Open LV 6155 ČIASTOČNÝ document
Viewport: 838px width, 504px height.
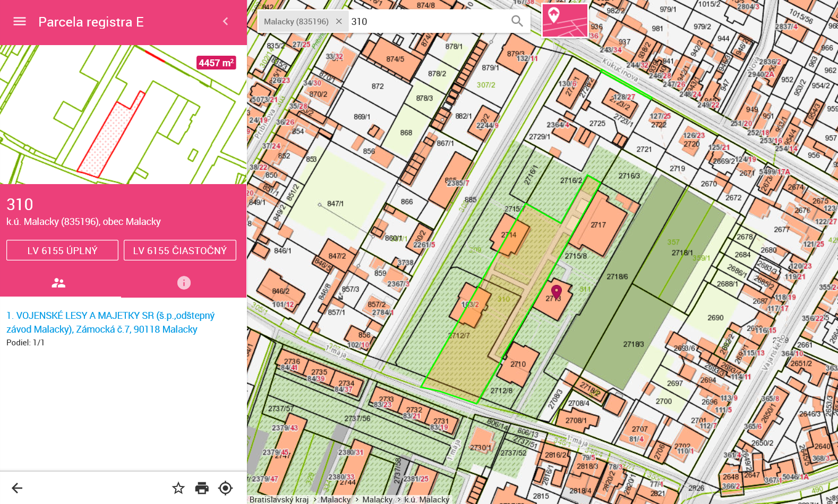(179, 250)
